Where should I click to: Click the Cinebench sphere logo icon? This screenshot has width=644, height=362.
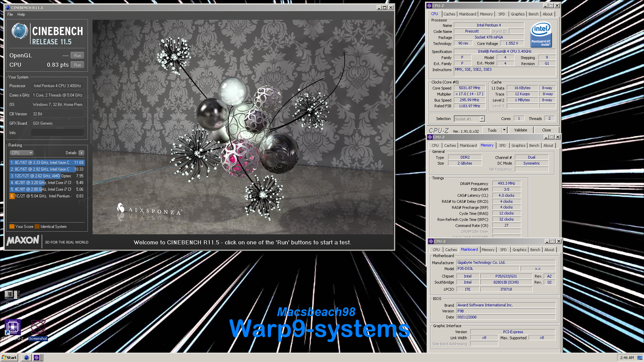click(20, 31)
